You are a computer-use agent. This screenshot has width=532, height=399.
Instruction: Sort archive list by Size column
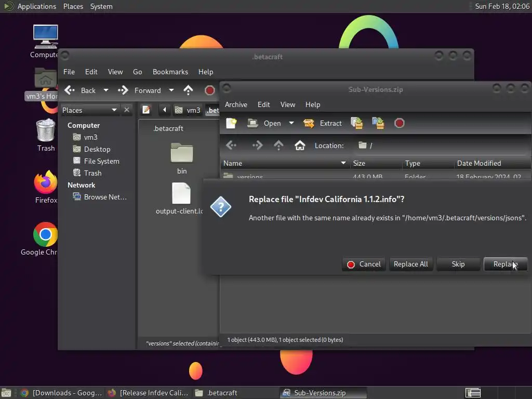(x=376, y=163)
